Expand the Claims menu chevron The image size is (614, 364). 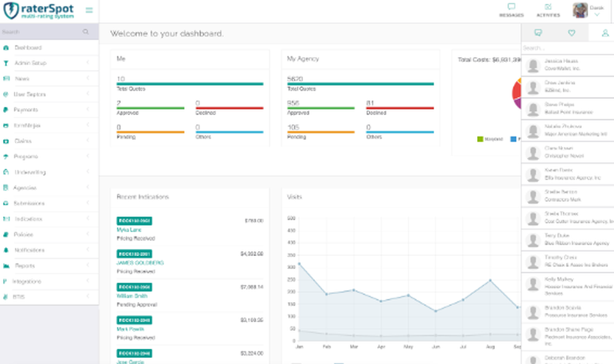click(x=88, y=141)
